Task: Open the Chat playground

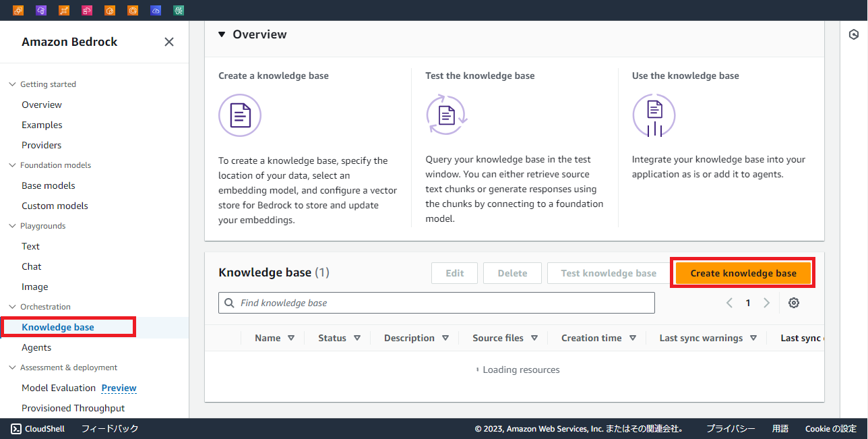Action: 32,266
